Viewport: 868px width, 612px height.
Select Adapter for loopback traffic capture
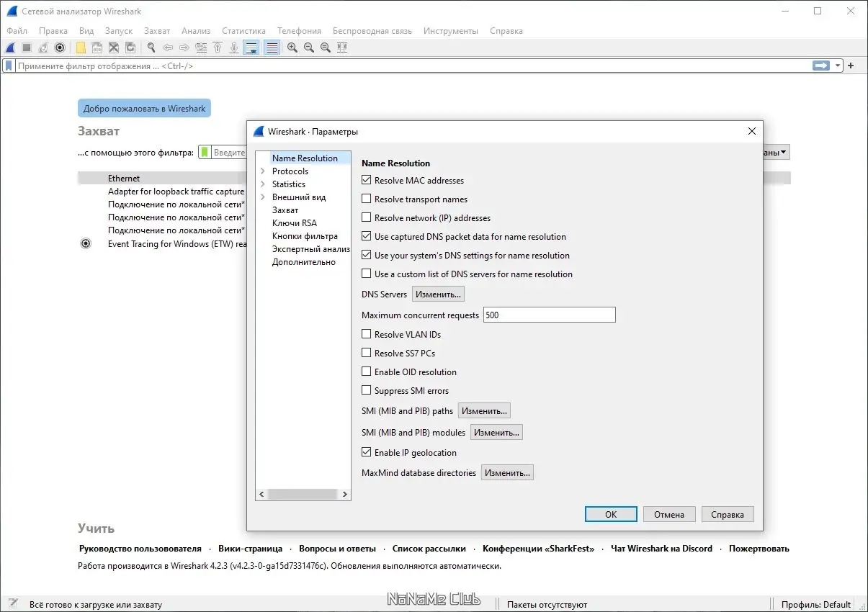tap(176, 192)
